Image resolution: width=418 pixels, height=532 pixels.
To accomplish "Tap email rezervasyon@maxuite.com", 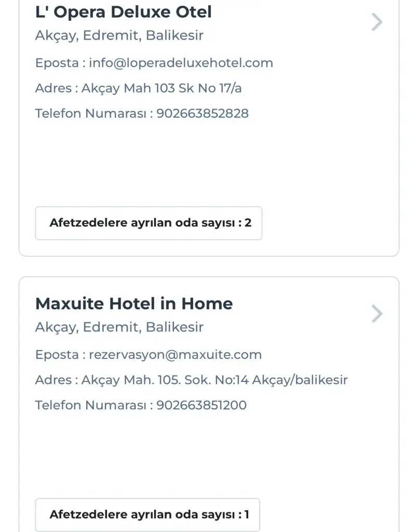I will (176, 355).
